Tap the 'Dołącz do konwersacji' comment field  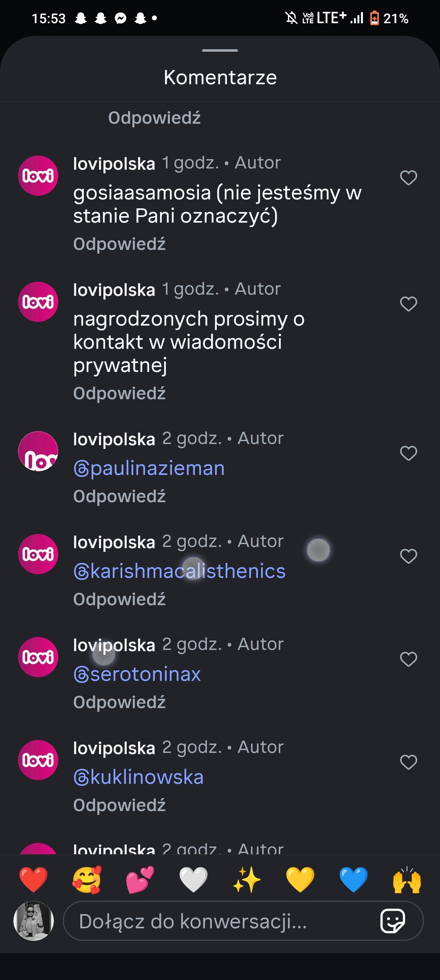(220, 921)
